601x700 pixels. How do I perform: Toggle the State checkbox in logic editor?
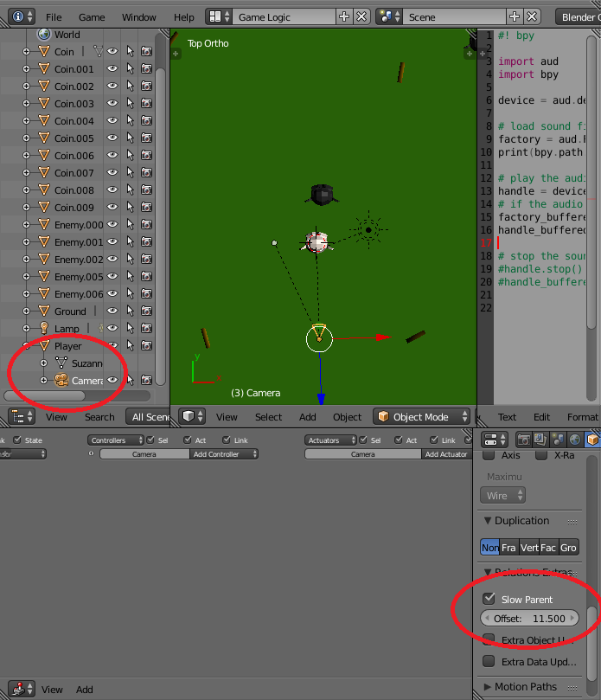pos(17,440)
